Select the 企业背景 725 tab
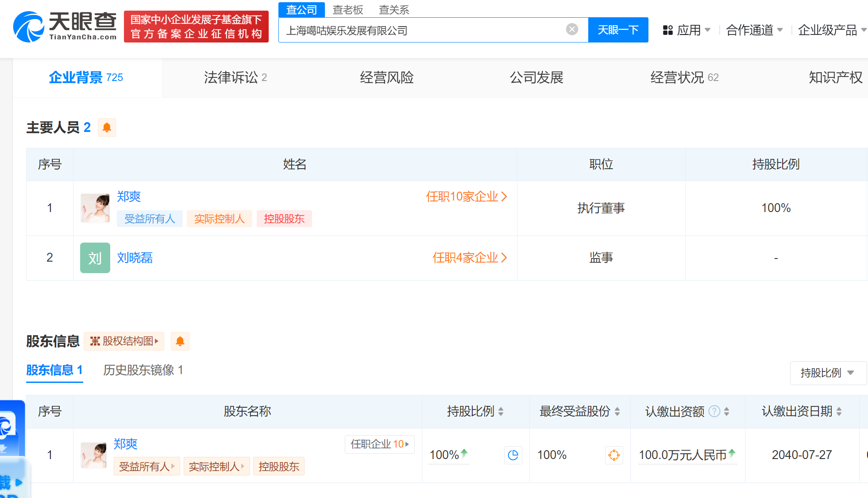This screenshot has height=498, width=868. [86, 77]
